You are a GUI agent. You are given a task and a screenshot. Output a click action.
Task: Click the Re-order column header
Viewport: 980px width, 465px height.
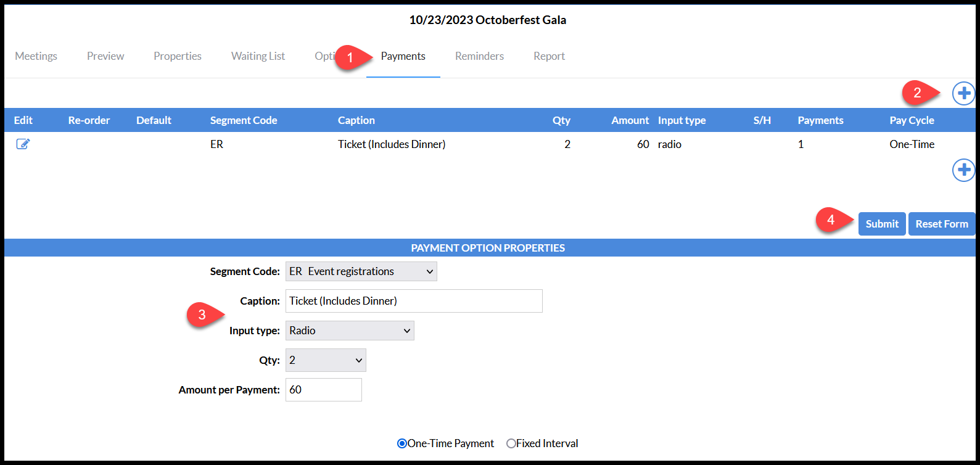point(89,120)
